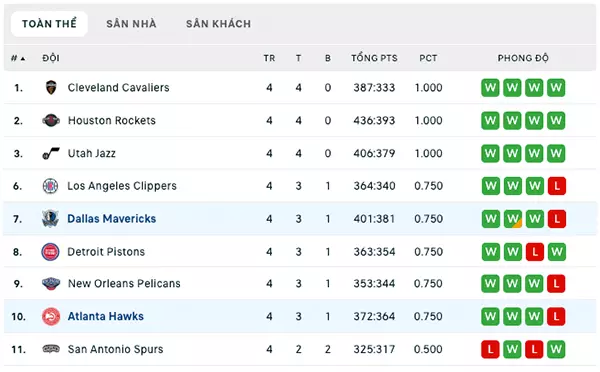The width and height of the screenshot is (600, 372).
Task: Click the Detroit Pistons team logo
Action: tap(51, 252)
